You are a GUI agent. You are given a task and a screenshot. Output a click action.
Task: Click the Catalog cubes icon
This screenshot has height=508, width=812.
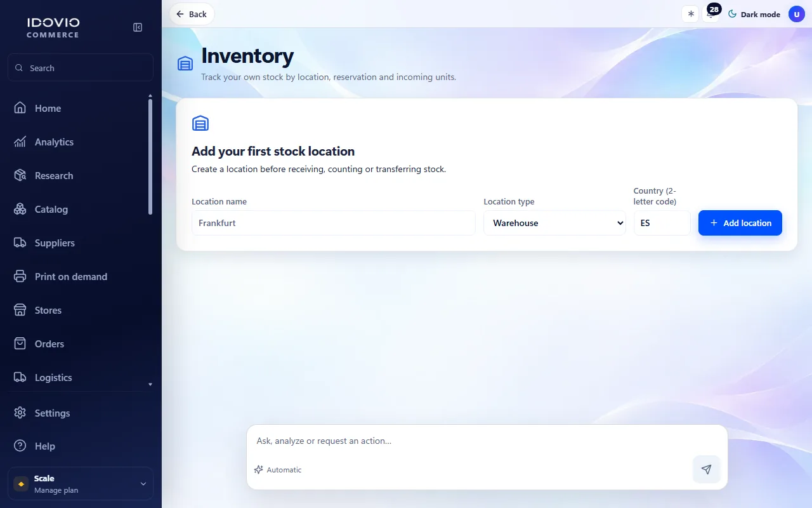[20, 210]
